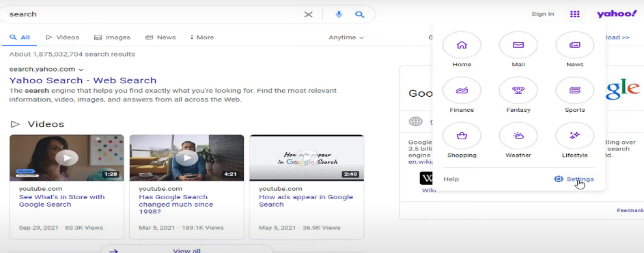Open the 'How ads appear' video thumbnail
The image size is (644, 253).
(x=307, y=158)
